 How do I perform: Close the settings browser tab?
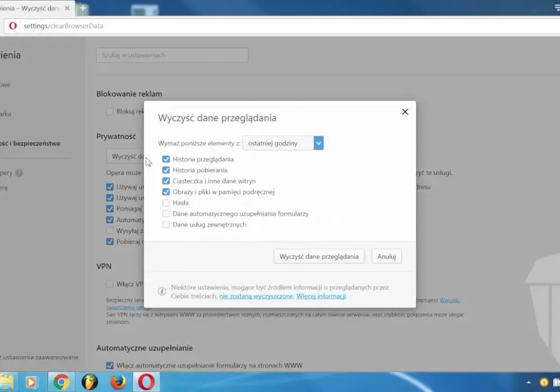[67, 8]
